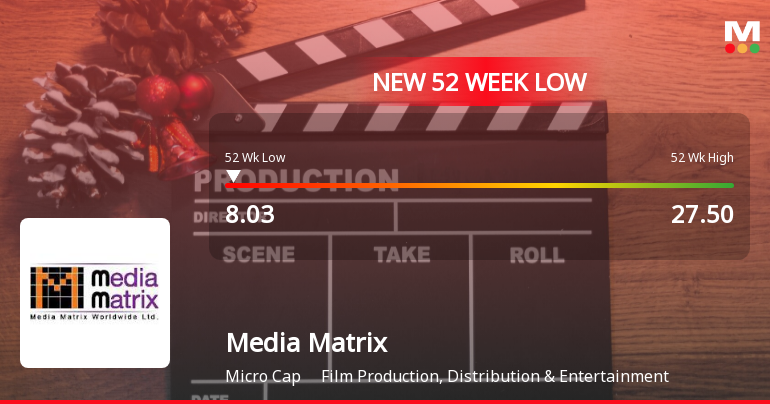
Task: Click the 27.50 high price value
Action: 702,215
